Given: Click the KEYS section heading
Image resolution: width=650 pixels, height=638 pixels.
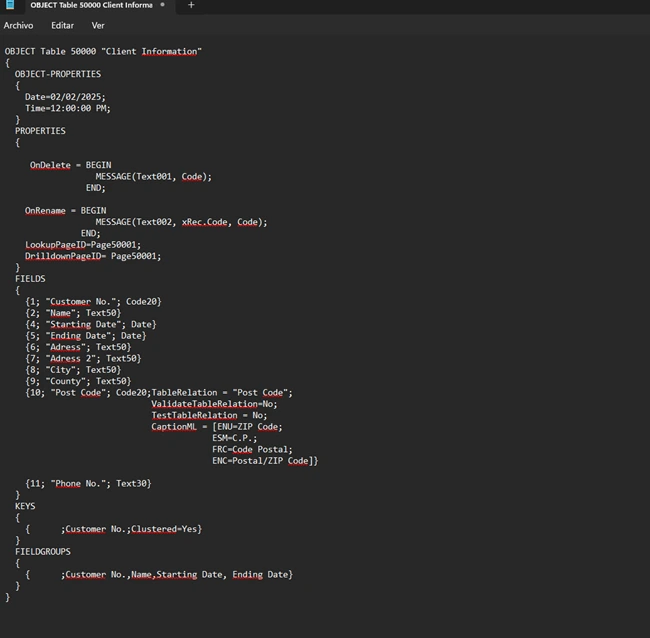Looking at the screenshot, I should 25,506.
